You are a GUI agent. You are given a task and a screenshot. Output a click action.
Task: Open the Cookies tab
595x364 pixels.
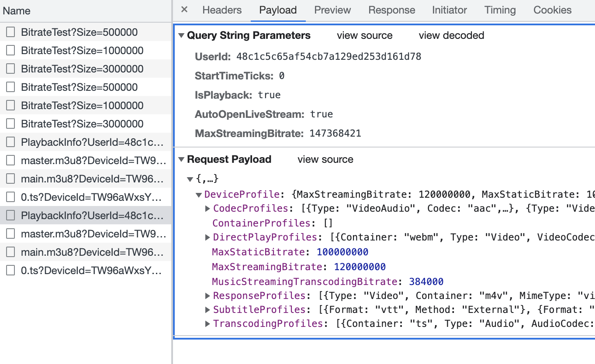(x=552, y=10)
